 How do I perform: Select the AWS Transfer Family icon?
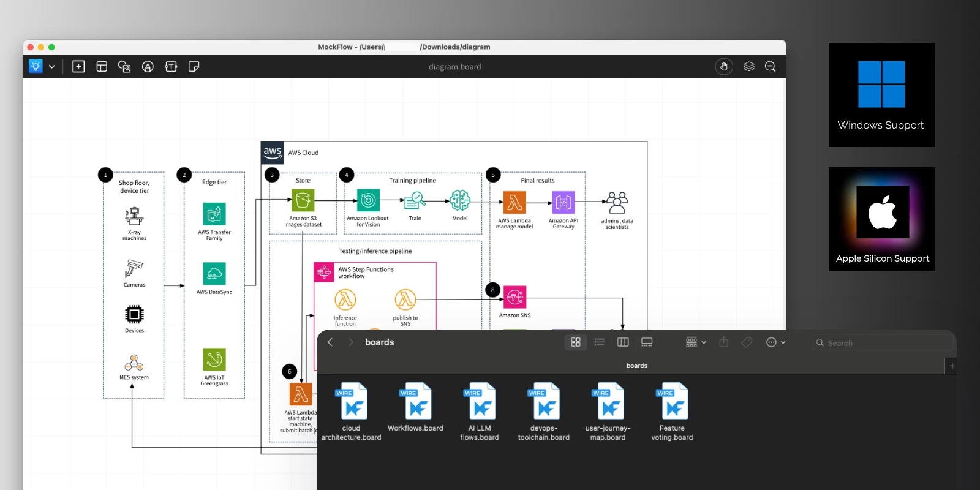(214, 214)
